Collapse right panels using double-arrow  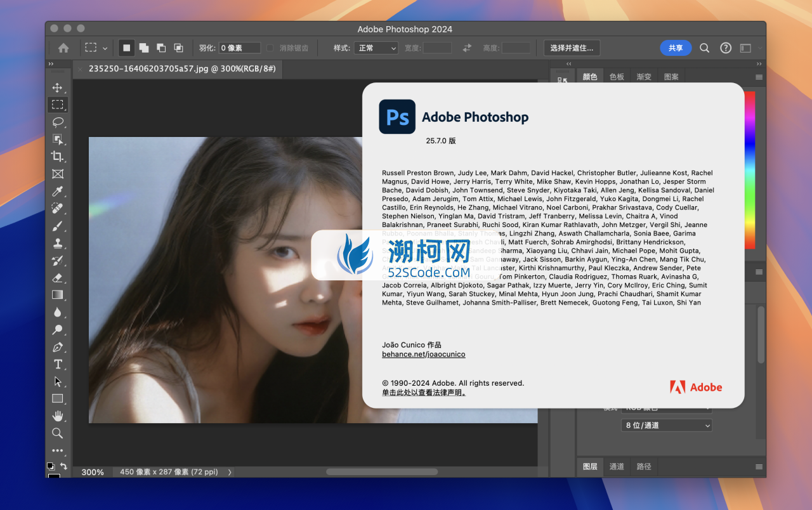759,64
